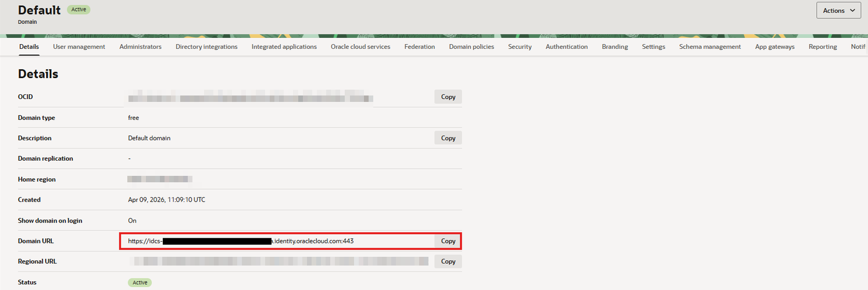
Task: Switch to the Federation tab
Action: point(420,47)
